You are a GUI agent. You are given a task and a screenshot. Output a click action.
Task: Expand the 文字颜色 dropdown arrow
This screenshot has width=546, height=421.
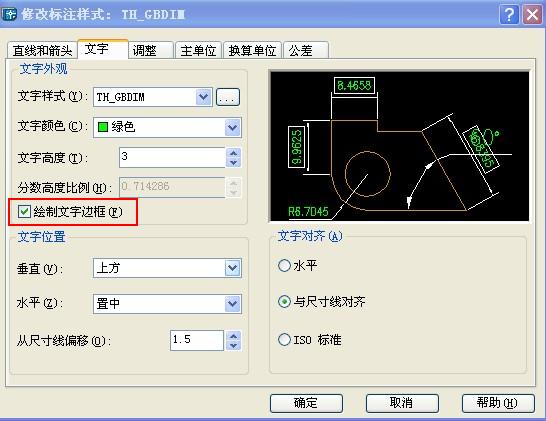233,127
